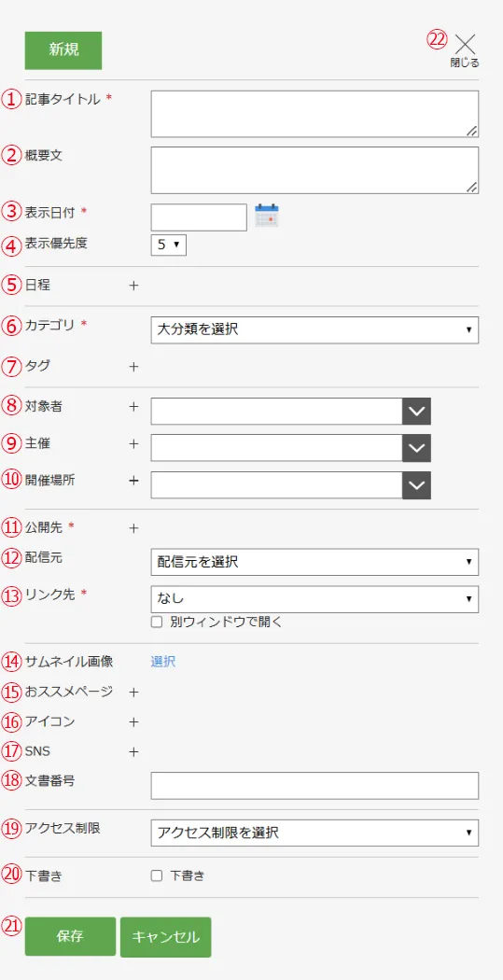Click the 記事タイトル label text

(x=63, y=99)
